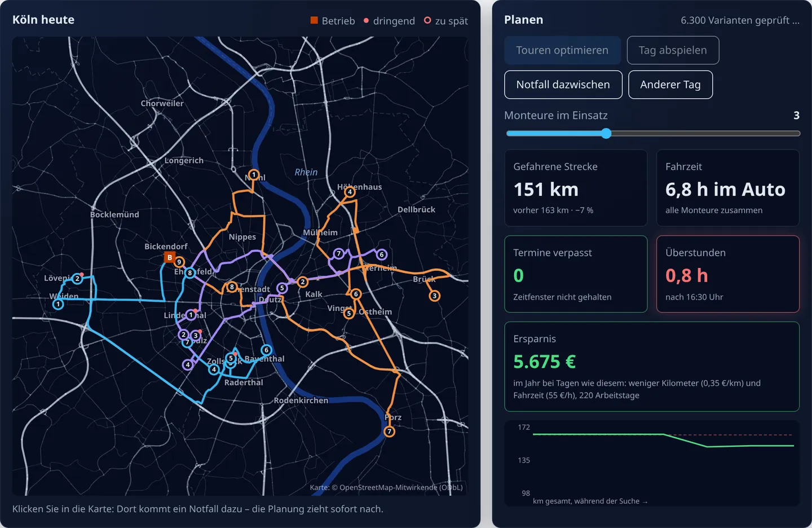The height and width of the screenshot is (528, 812).
Task: Select blue stop 6 at Bayenthal
Action: coord(266,350)
